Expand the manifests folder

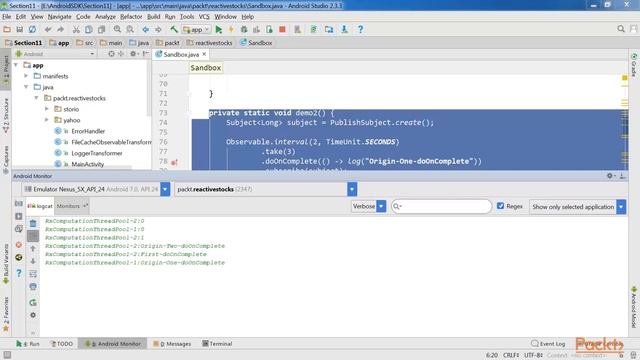26,76
